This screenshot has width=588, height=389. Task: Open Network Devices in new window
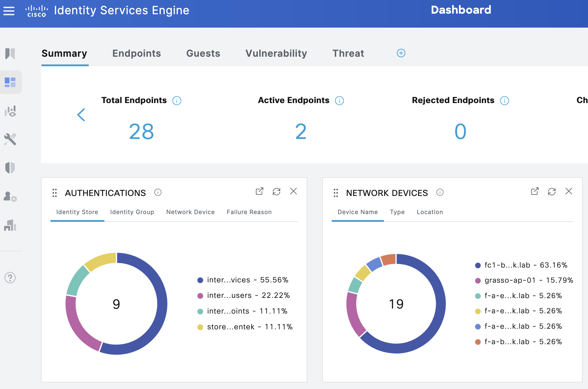pyautogui.click(x=535, y=192)
